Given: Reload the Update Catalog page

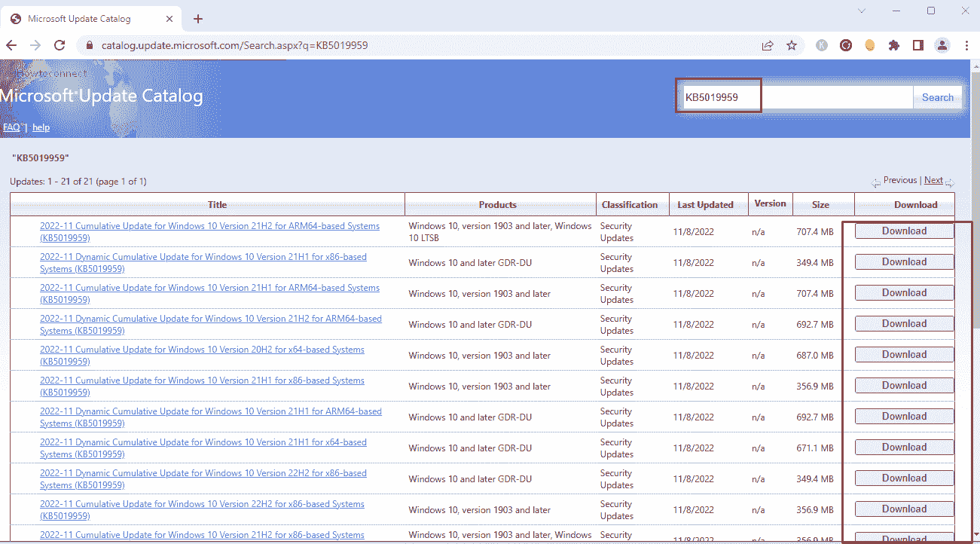Looking at the screenshot, I should [60, 45].
